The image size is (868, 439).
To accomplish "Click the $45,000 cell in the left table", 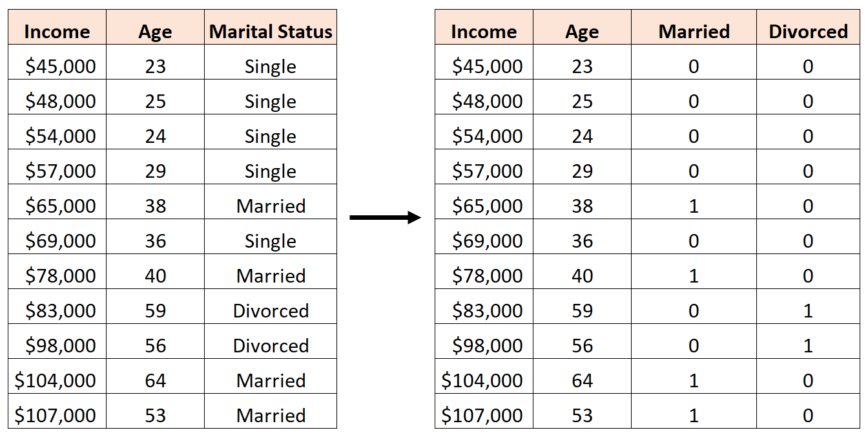I will pyautogui.click(x=60, y=67).
